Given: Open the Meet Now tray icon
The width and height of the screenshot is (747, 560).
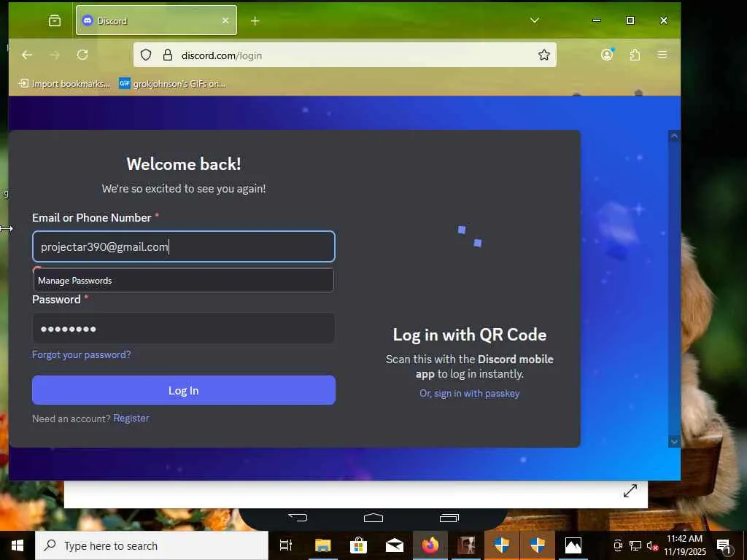Looking at the screenshot, I should pos(618,545).
